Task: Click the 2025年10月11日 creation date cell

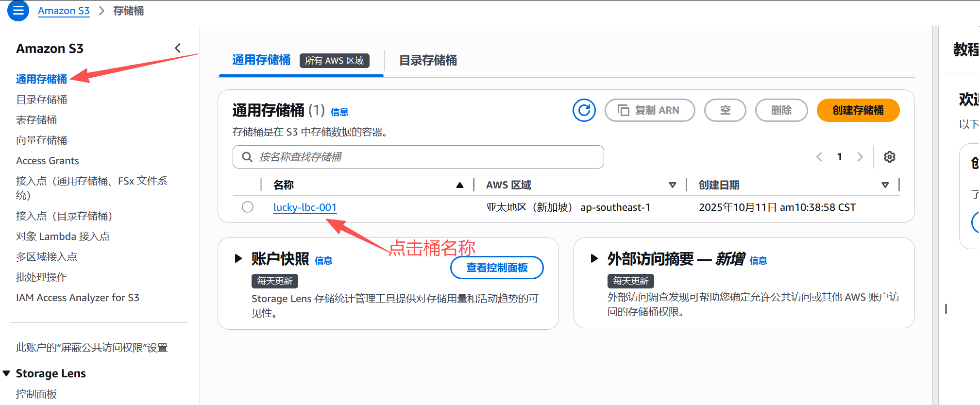Action: [777, 207]
